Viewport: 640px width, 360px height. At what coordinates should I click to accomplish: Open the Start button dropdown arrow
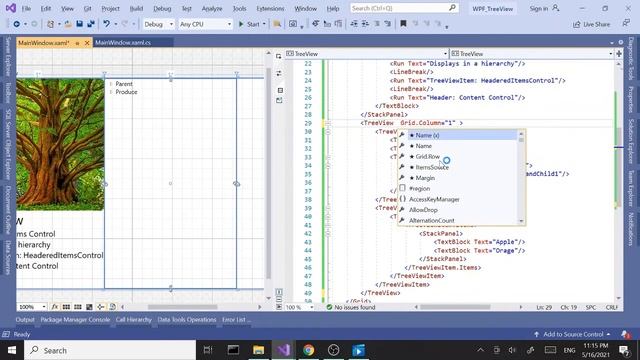264,24
